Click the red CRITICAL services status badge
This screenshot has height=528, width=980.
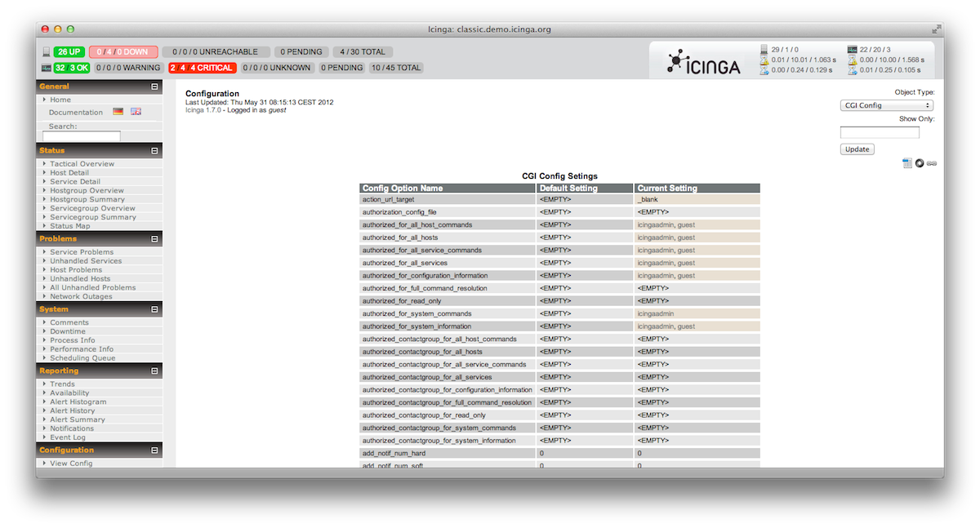(x=202, y=68)
